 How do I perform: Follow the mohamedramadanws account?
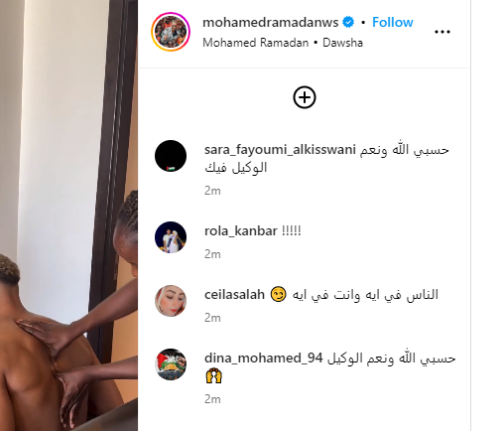pos(393,22)
